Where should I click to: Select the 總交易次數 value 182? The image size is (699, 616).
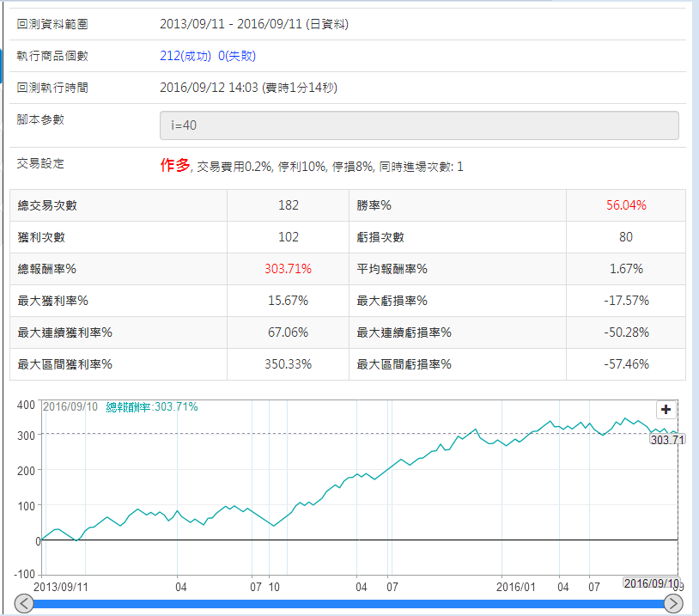[x=289, y=205]
